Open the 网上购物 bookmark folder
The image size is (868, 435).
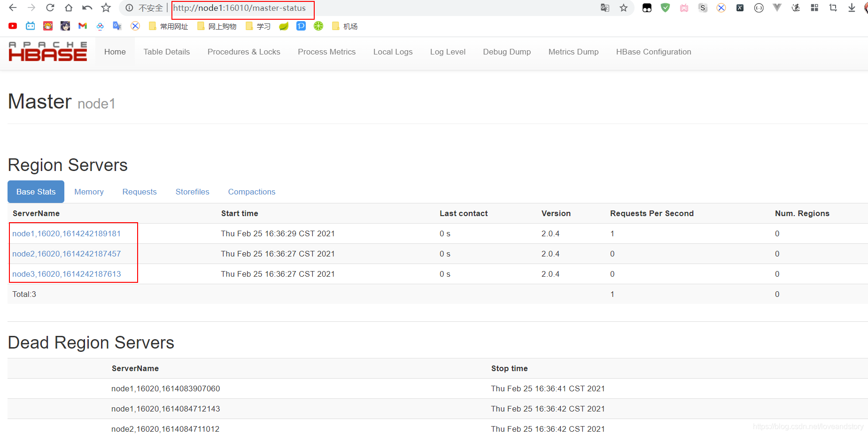[x=217, y=26]
